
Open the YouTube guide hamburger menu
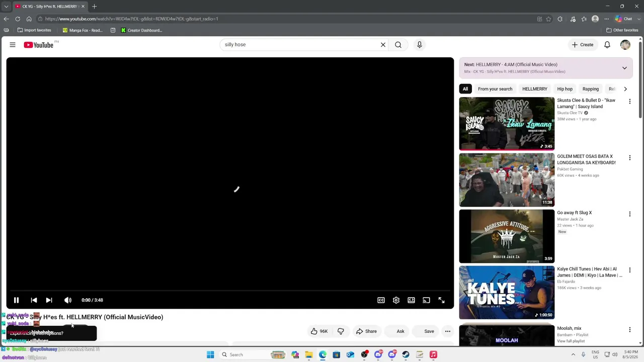click(x=13, y=45)
